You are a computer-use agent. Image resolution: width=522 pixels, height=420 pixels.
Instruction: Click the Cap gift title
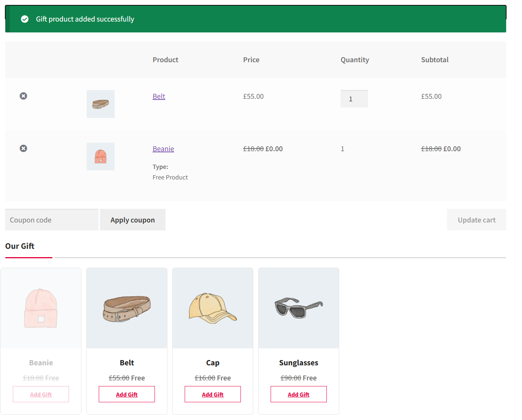(x=213, y=363)
